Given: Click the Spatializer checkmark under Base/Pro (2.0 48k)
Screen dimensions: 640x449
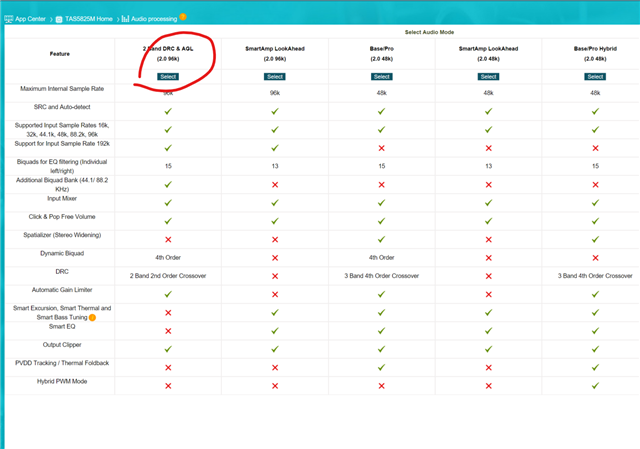Looking at the screenshot, I should tap(382, 239).
